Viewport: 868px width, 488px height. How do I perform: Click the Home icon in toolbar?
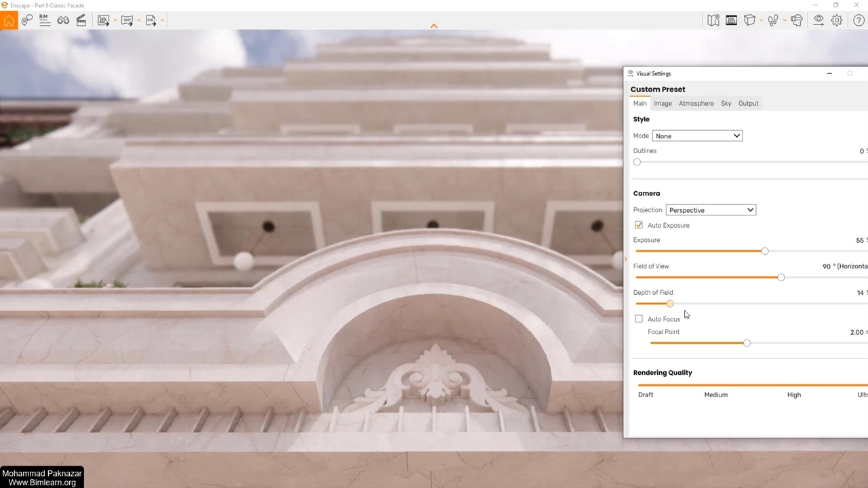click(x=9, y=20)
